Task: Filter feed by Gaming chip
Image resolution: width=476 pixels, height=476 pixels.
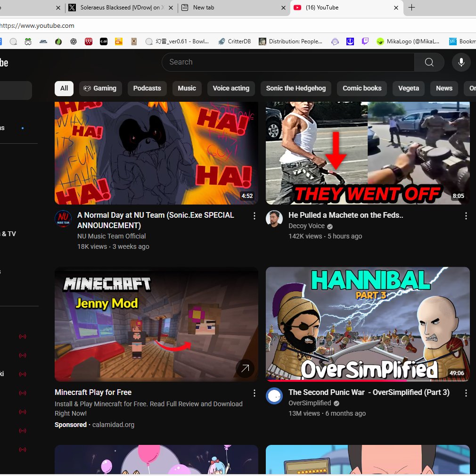Action: [100, 88]
